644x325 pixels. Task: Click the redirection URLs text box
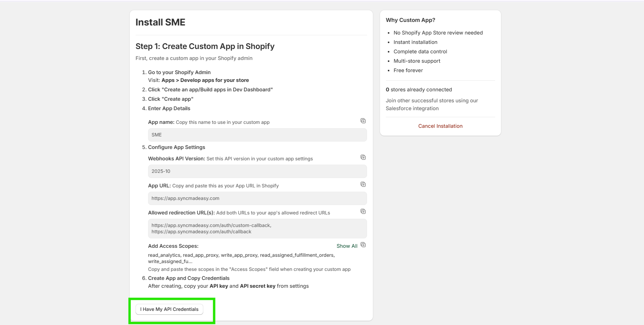coord(257,229)
